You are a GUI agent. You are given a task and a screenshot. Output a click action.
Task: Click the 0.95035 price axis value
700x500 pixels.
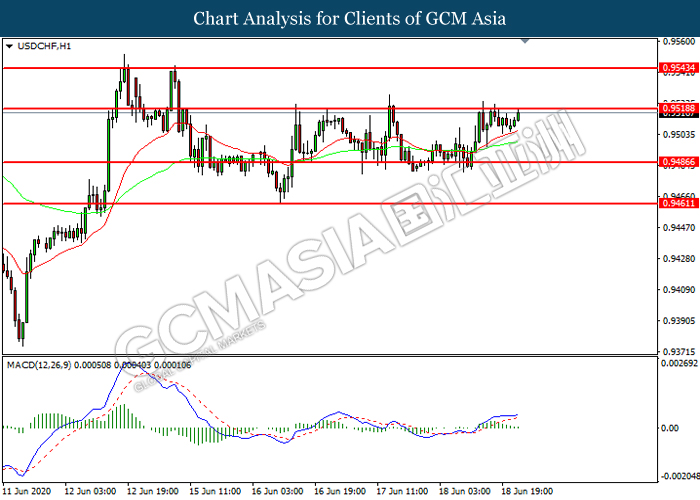(679, 134)
